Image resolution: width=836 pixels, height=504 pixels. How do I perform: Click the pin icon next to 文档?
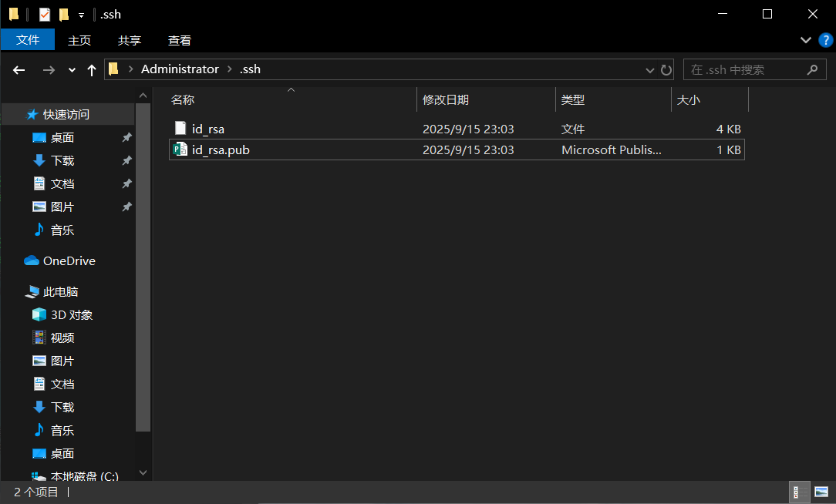click(126, 184)
